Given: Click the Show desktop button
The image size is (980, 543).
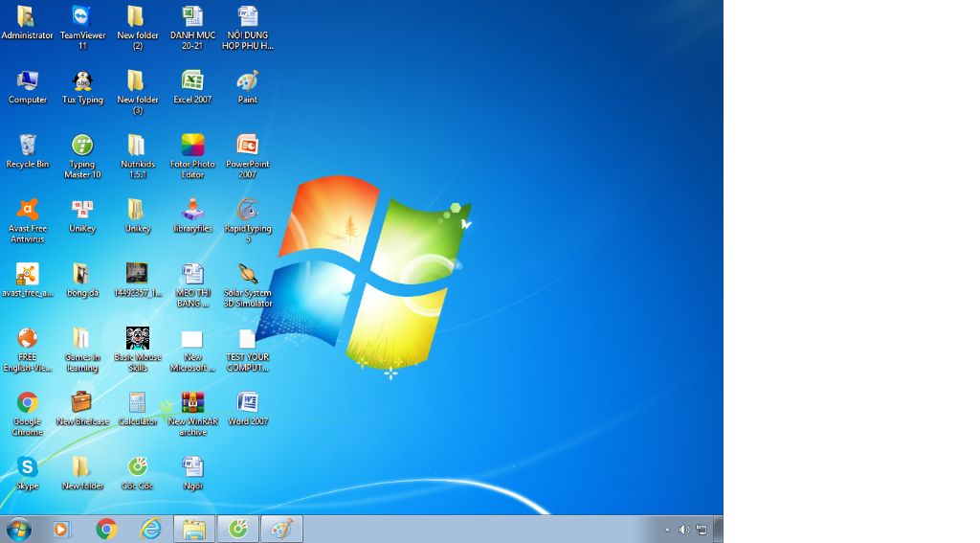Looking at the screenshot, I should tap(719, 530).
